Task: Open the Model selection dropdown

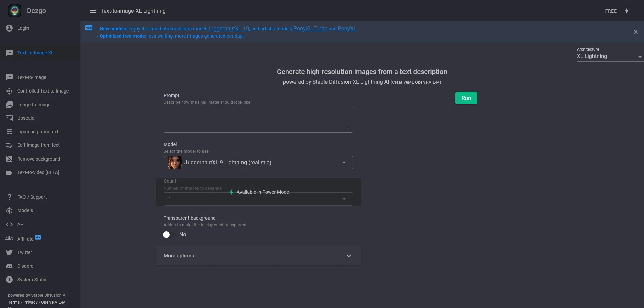Action: click(258, 163)
